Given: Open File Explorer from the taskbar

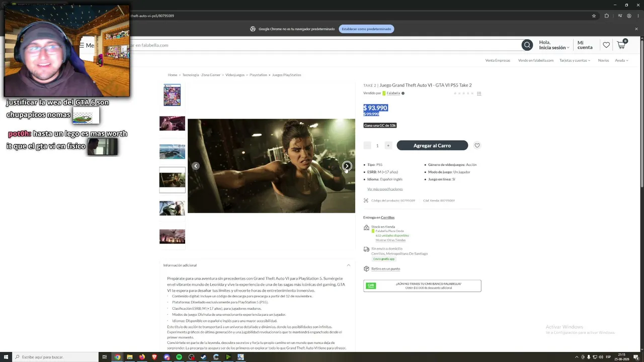Looking at the screenshot, I should click(x=130, y=357).
